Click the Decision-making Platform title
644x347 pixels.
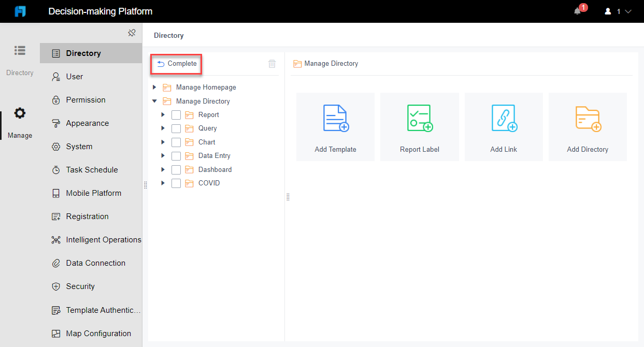pos(101,11)
